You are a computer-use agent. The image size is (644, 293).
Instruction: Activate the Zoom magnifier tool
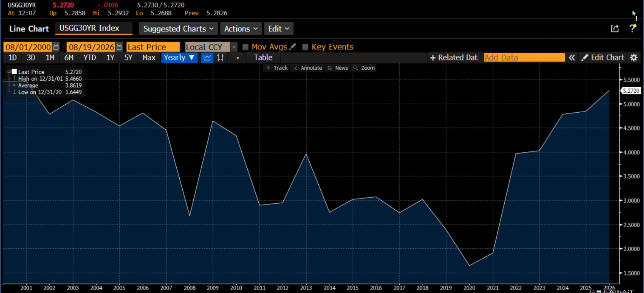[364, 68]
